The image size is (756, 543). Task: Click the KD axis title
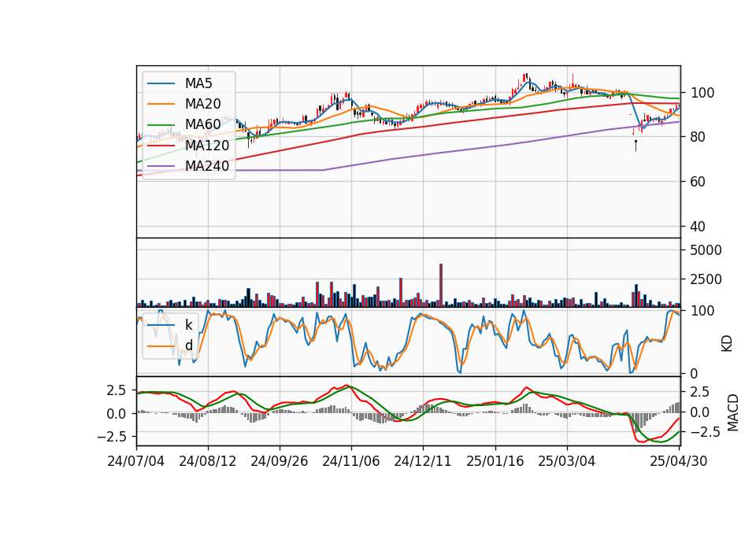(x=727, y=344)
